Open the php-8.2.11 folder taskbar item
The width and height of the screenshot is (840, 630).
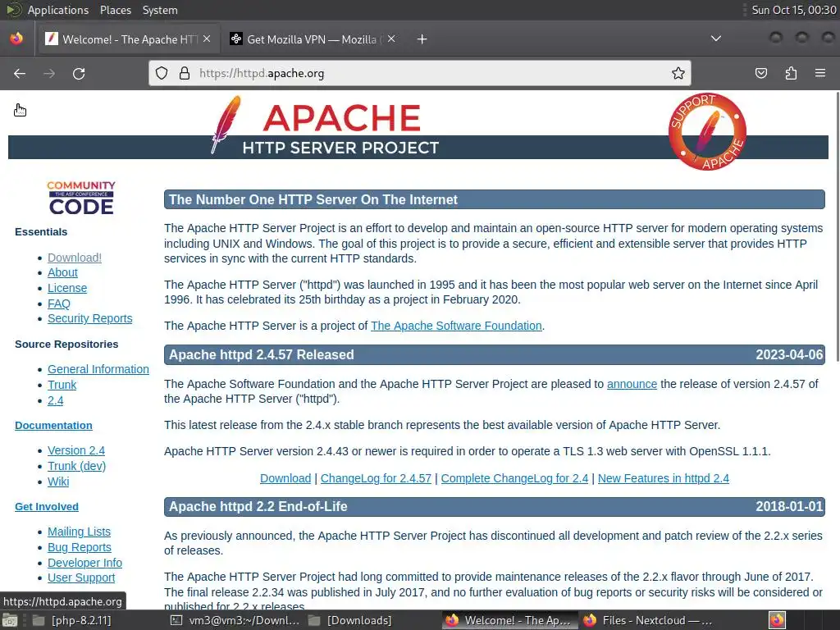(72, 620)
